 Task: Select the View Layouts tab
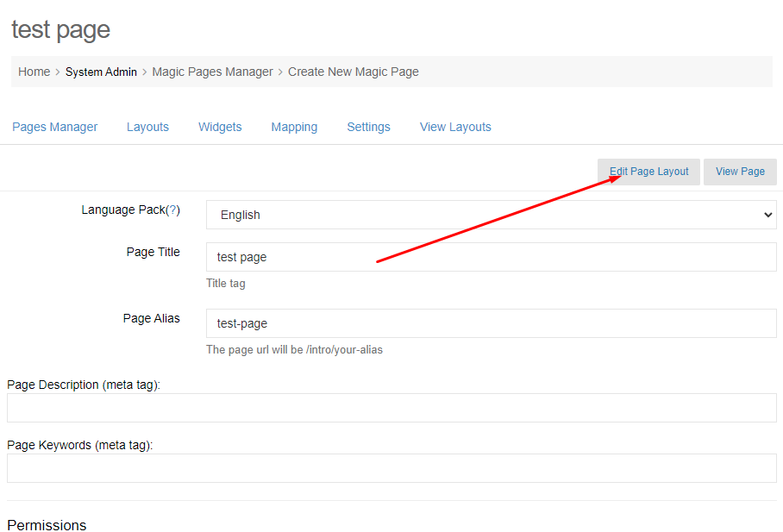coord(455,127)
